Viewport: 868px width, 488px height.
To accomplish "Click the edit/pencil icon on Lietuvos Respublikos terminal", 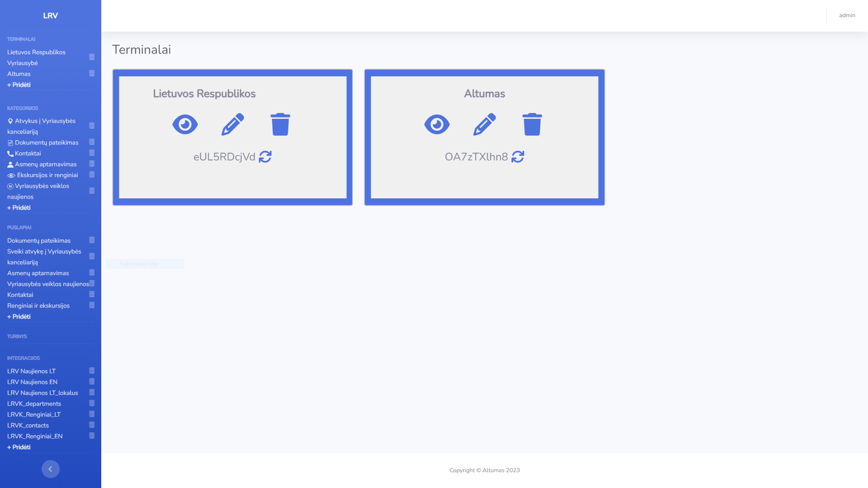I will coord(231,124).
